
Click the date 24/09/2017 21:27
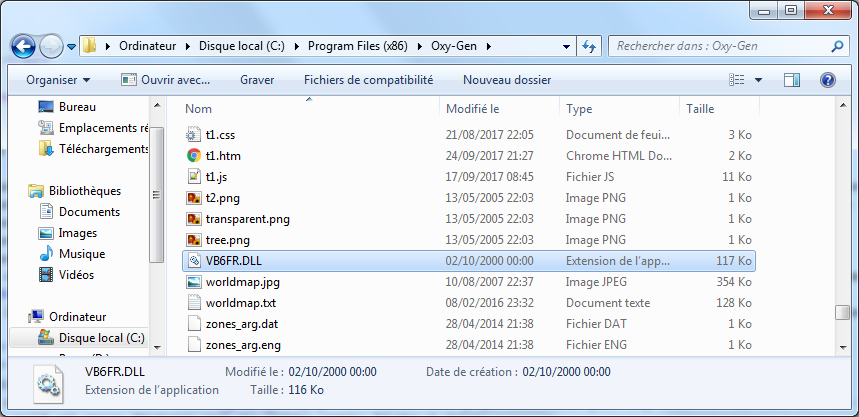(x=489, y=156)
